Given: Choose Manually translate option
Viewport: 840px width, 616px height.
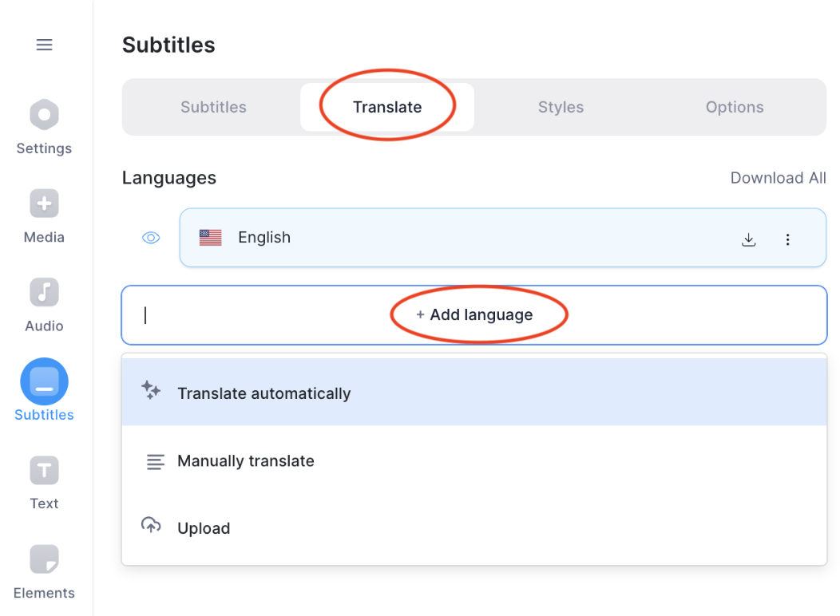Looking at the screenshot, I should pyautogui.click(x=474, y=460).
